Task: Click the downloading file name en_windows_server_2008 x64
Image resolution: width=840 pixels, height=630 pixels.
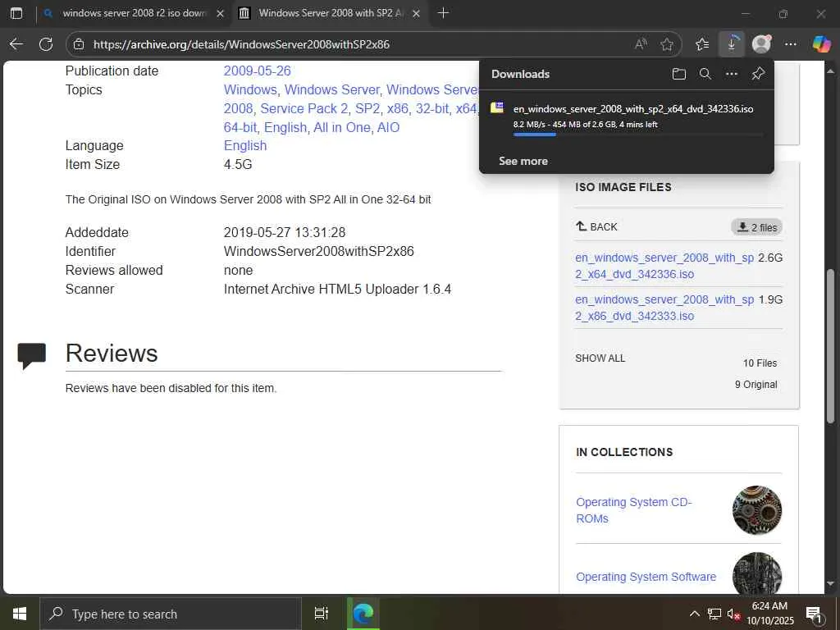Action: tap(633, 109)
